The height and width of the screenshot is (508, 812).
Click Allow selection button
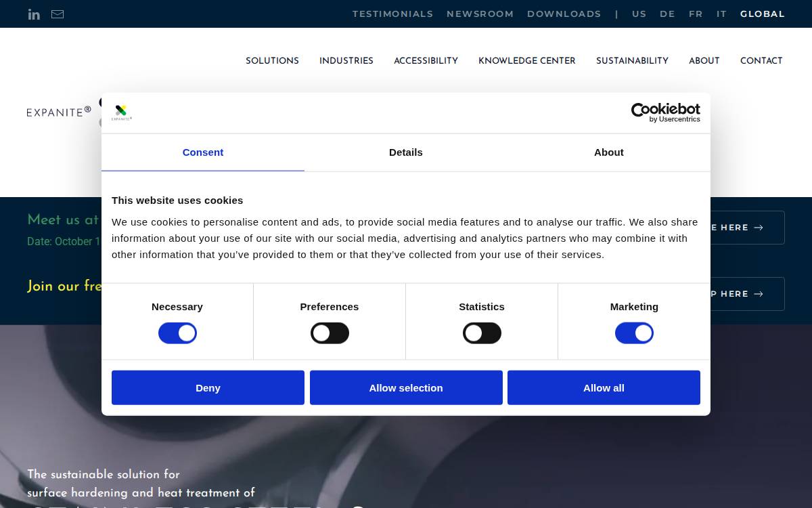(x=406, y=387)
